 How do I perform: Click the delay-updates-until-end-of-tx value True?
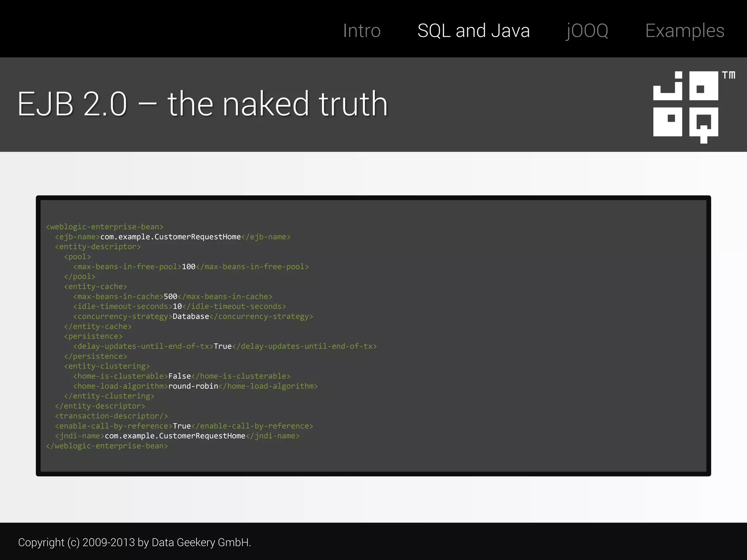(x=222, y=346)
